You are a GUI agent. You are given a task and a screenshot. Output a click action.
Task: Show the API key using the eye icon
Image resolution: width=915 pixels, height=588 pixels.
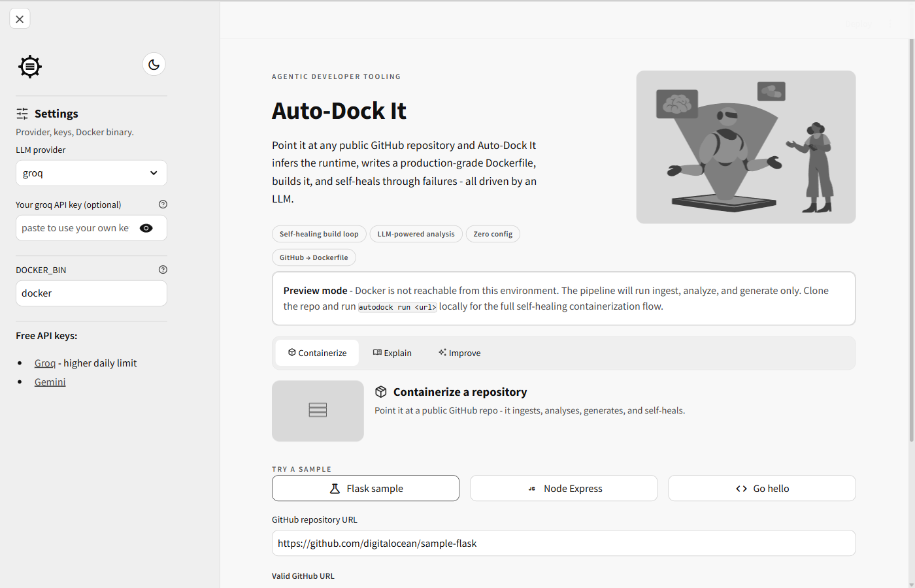[x=146, y=228]
